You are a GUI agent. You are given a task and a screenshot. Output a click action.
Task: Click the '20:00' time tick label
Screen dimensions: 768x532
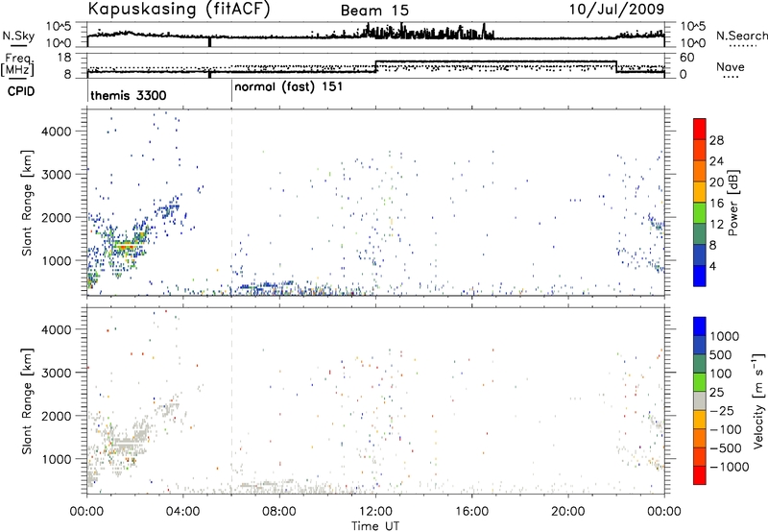click(568, 512)
